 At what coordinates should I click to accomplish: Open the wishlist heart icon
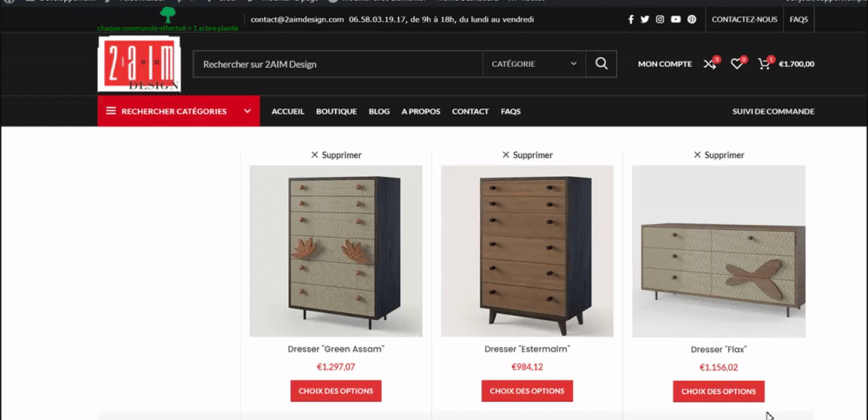[737, 63]
